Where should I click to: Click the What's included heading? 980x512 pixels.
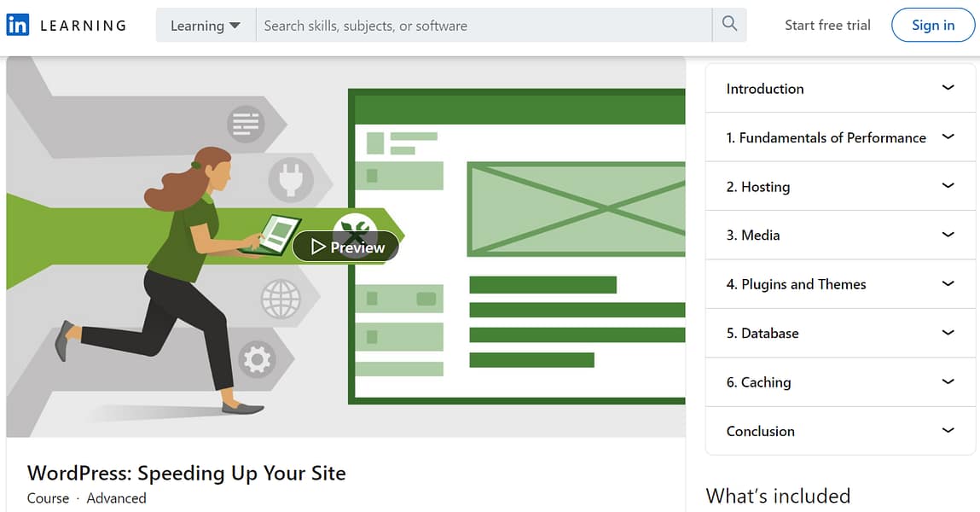click(x=779, y=496)
